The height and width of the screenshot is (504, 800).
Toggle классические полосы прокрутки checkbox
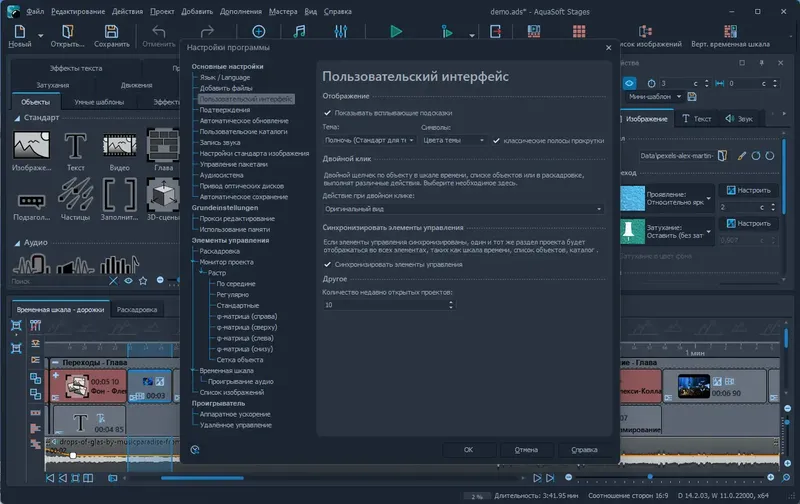tap(496, 140)
